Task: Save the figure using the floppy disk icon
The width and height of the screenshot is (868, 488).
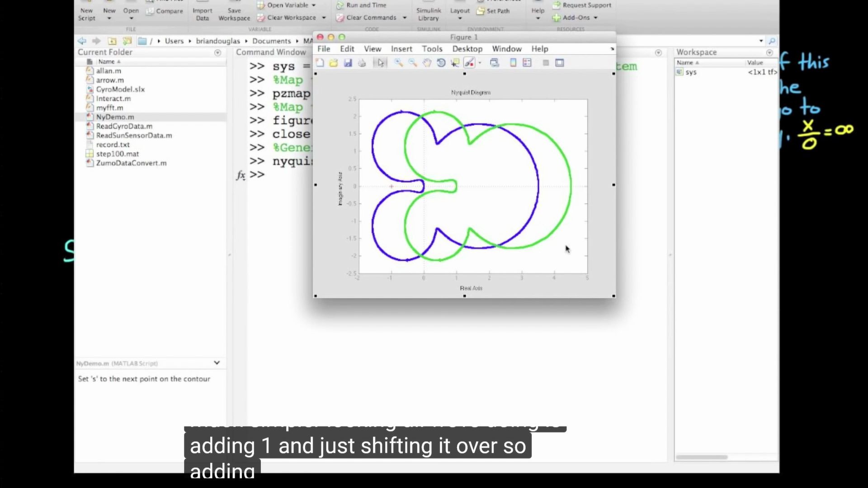Action: pyautogui.click(x=348, y=63)
